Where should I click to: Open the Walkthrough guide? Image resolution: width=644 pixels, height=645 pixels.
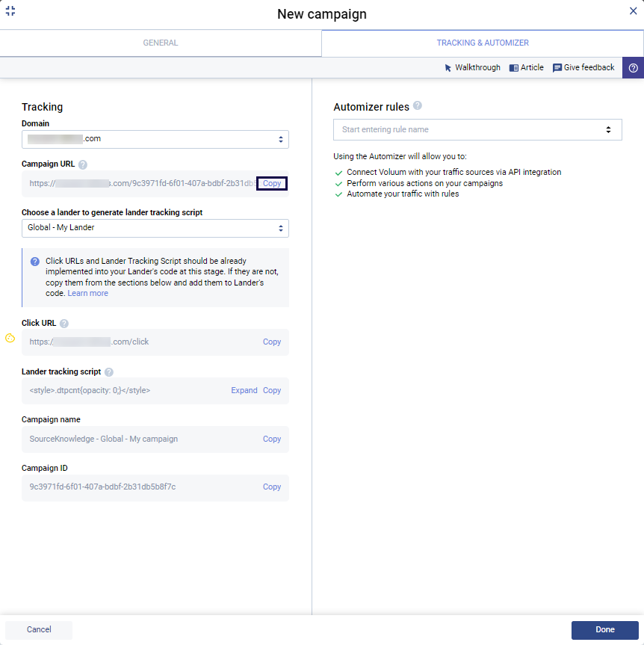click(x=472, y=68)
